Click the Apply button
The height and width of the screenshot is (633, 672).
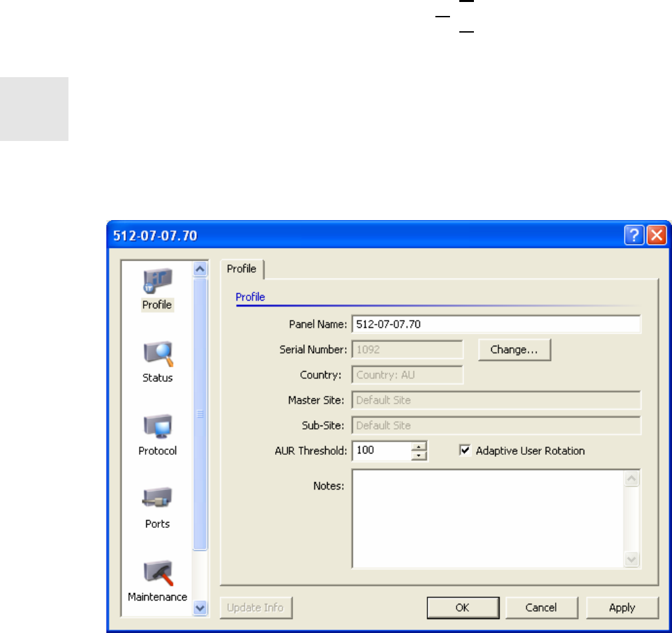point(622,608)
